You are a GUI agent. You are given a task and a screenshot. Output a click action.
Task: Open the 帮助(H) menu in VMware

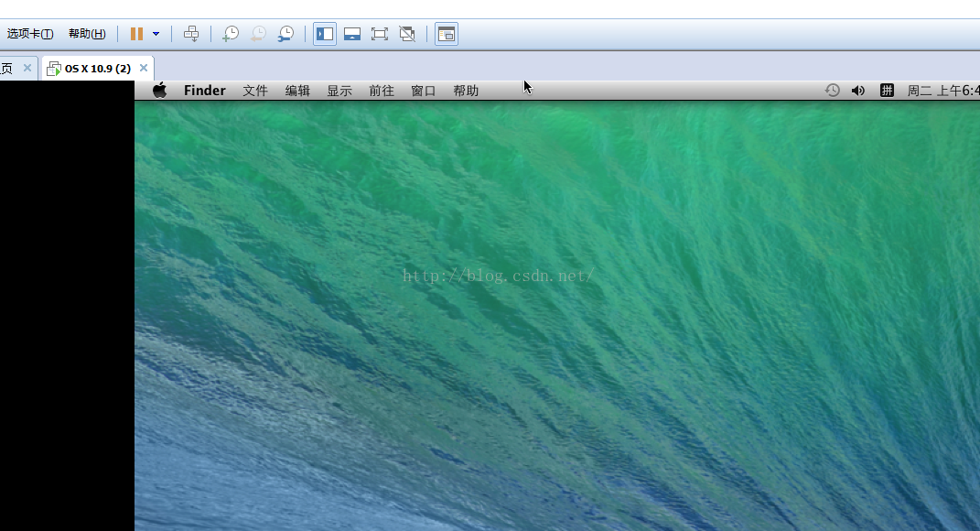click(87, 34)
